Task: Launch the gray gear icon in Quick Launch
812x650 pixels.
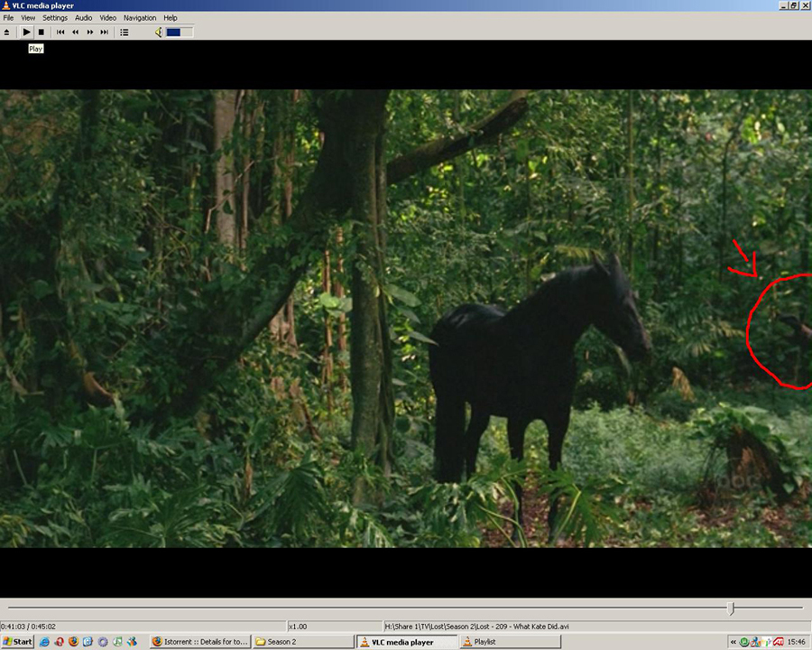Action: coord(103,642)
